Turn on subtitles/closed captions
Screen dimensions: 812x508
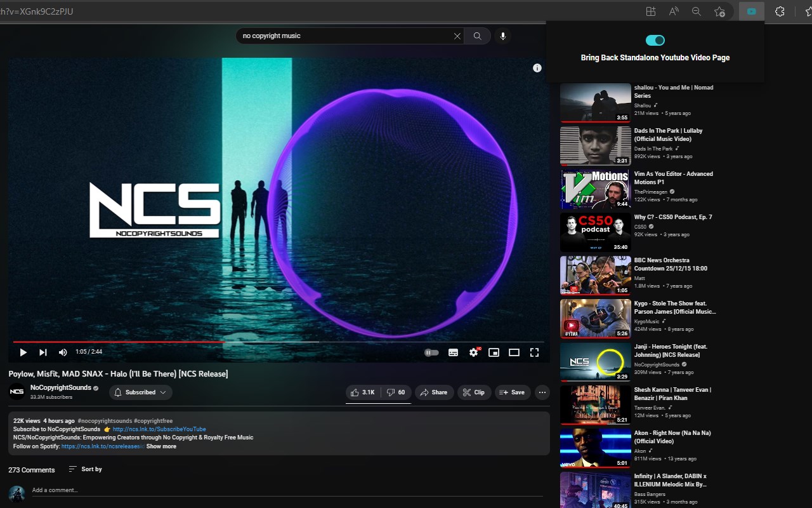coord(453,352)
